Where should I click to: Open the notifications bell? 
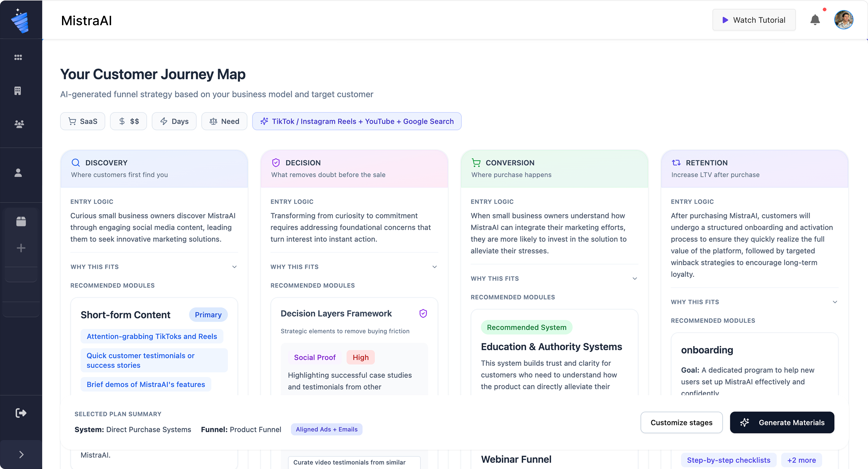[815, 20]
